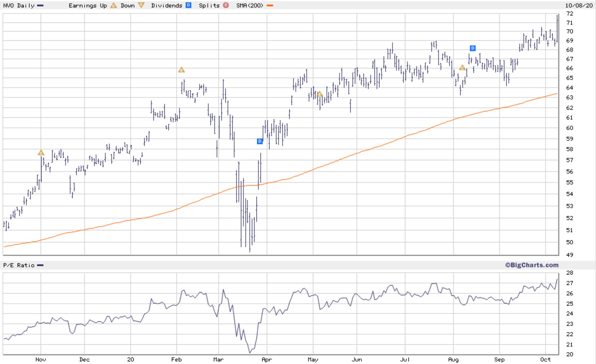Click the 72 price axis label
This screenshot has height=364, width=596.
(569, 14)
